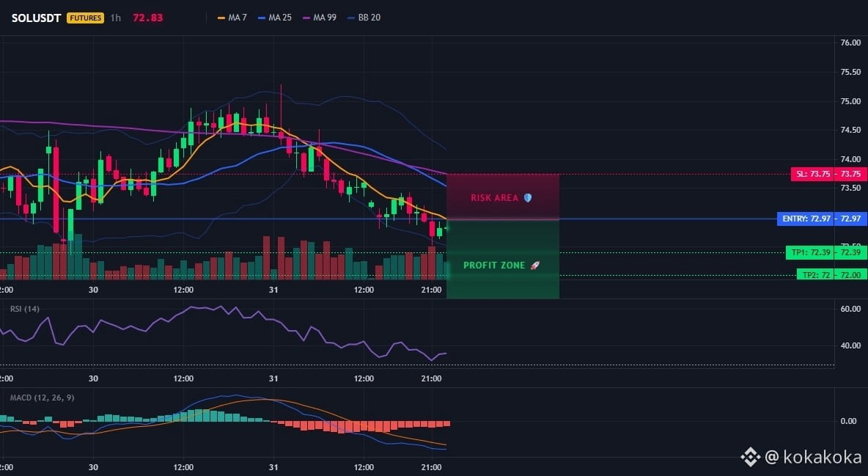Select the 1h timeframe label
Image resolution: width=868 pixels, height=476 pixels.
(115, 18)
